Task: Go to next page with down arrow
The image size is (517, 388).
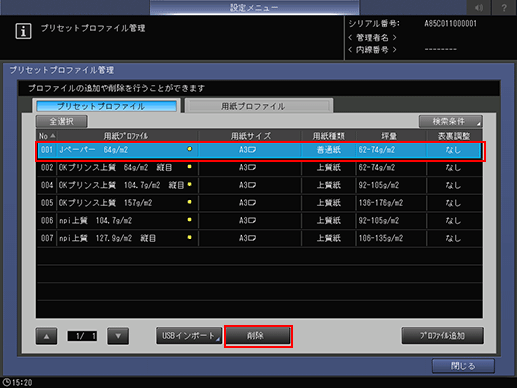Action: click(x=118, y=336)
